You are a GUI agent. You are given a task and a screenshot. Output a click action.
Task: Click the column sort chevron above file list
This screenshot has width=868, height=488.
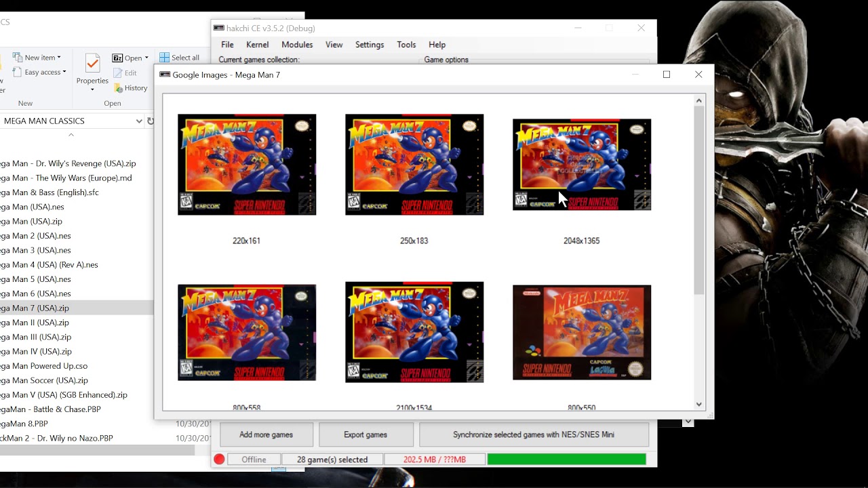[x=71, y=135]
